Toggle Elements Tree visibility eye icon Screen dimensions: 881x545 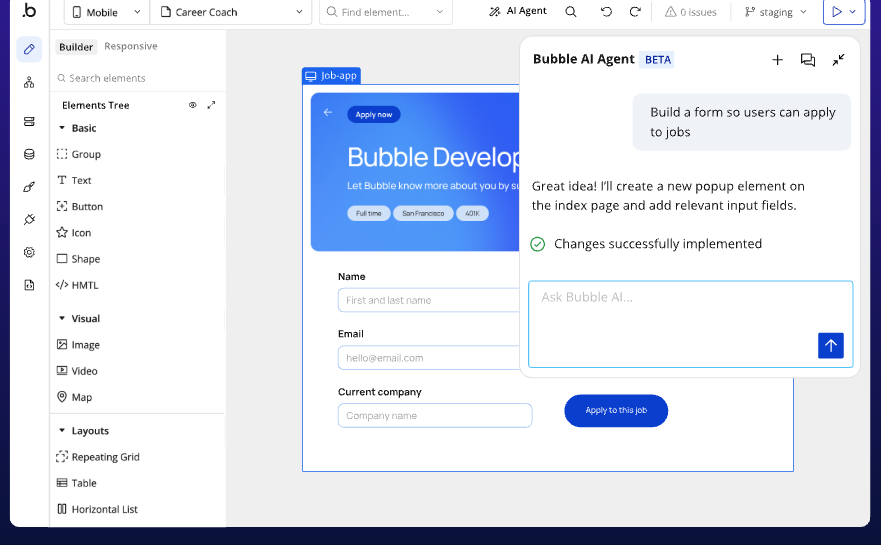click(x=193, y=105)
